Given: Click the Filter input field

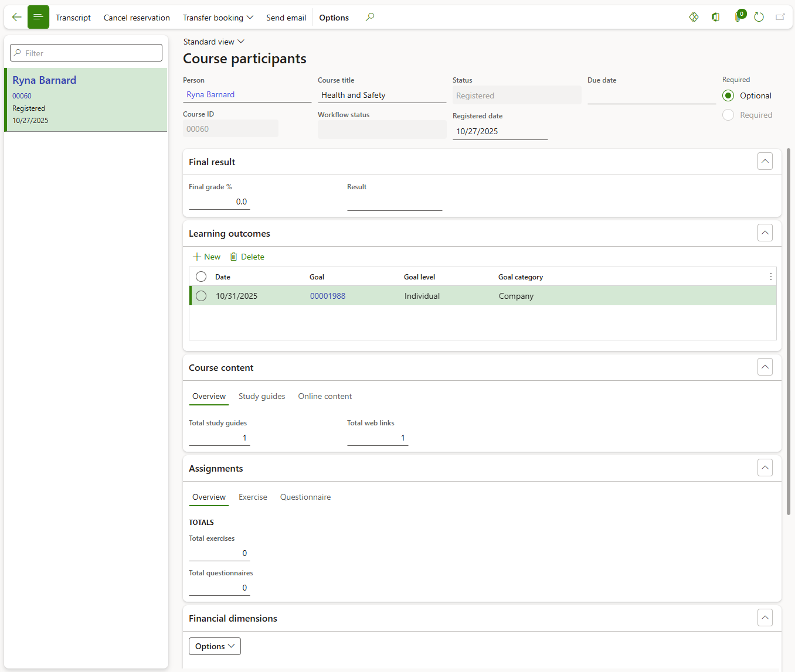Looking at the screenshot, I should click(x=86, y=53).
